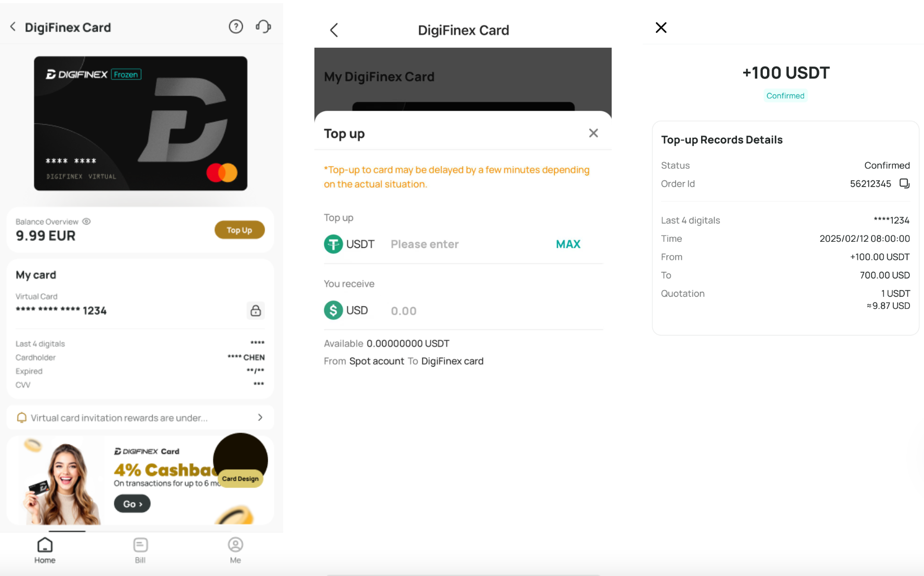Focus the USDT amount input field

[x=468, y=244]
